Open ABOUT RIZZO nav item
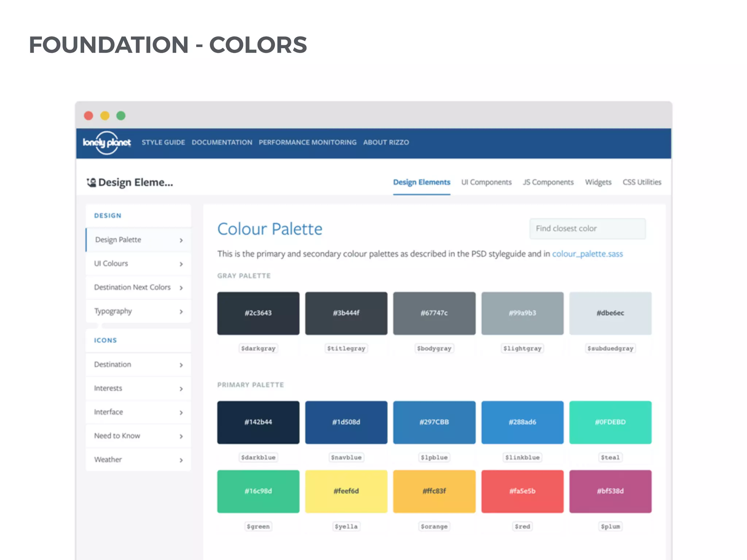Viewport: 747px width, 560px height. pos(386,142)
